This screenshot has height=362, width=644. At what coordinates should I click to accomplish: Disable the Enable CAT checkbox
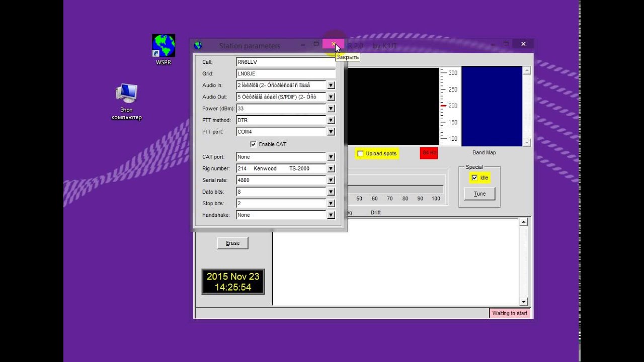point(253,144)
